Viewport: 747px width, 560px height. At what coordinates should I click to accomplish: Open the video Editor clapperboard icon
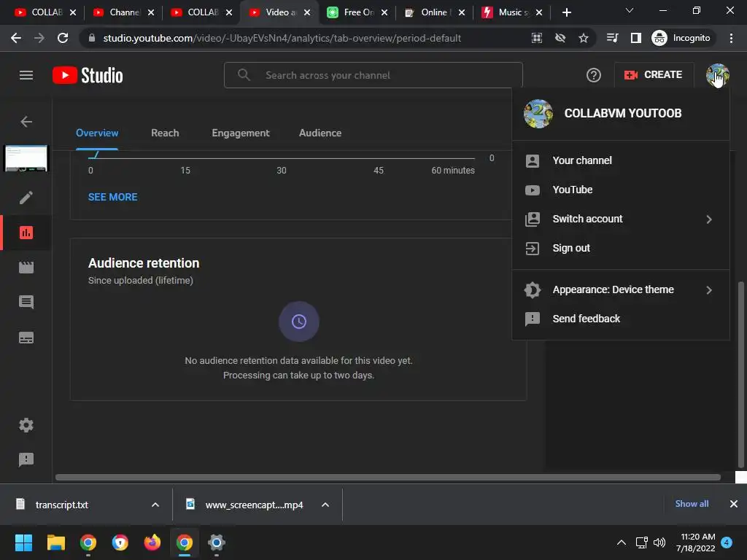[26, 268]
